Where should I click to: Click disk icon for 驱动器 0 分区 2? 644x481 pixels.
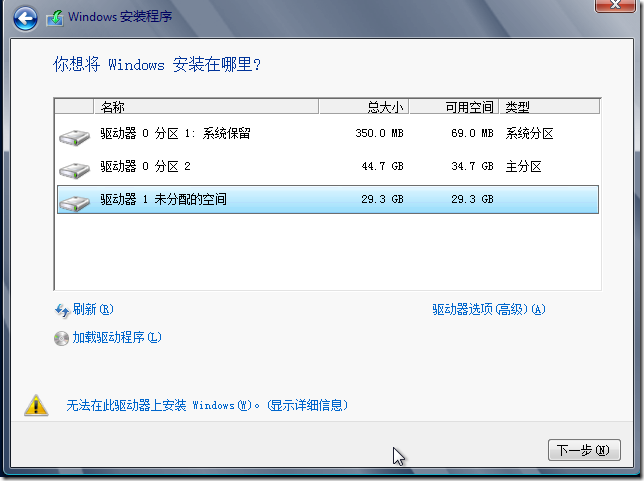[74, 170]
